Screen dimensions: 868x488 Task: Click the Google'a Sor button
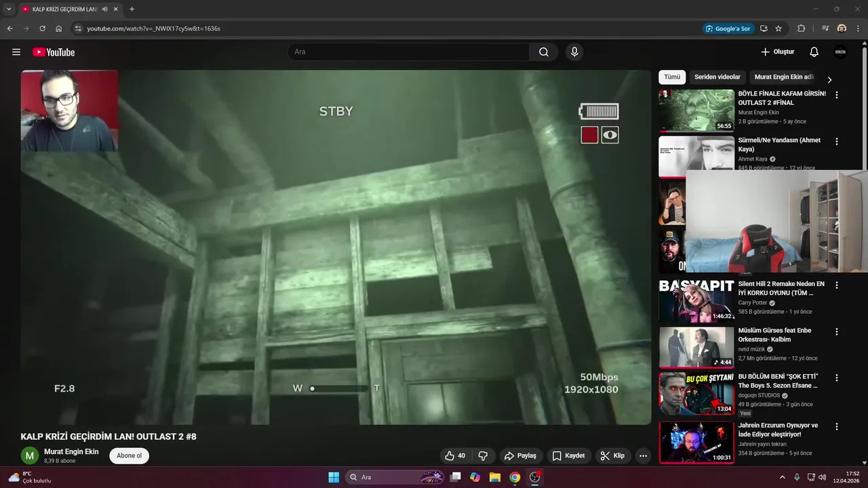tap(728, 28)
